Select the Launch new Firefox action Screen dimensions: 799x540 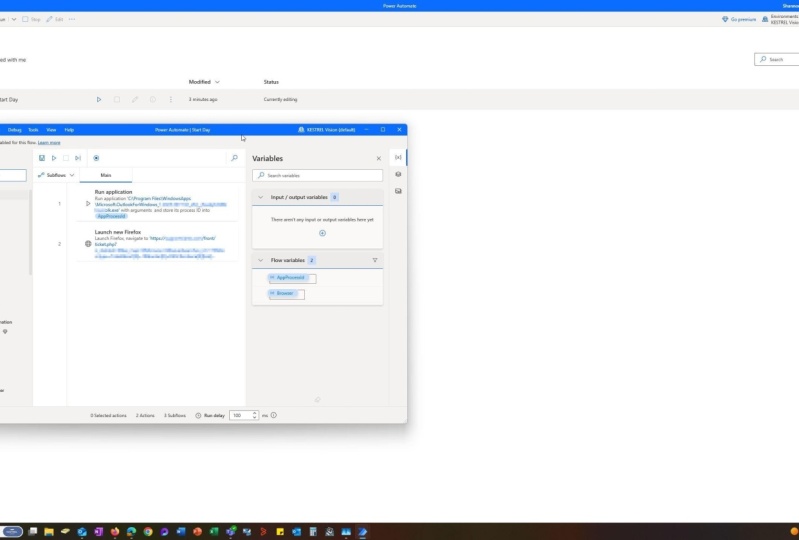pyautogui.click(x=157, y=244)
